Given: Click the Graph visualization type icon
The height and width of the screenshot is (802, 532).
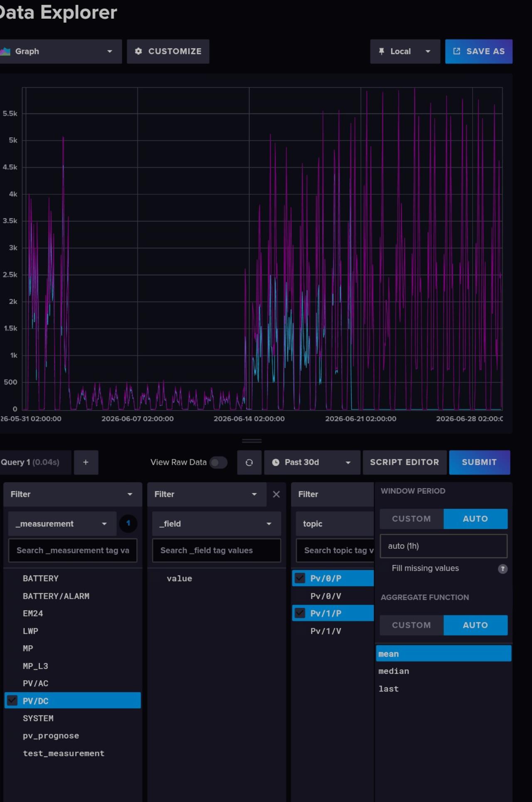Looking at the screenshot, I should pos(5,51).
